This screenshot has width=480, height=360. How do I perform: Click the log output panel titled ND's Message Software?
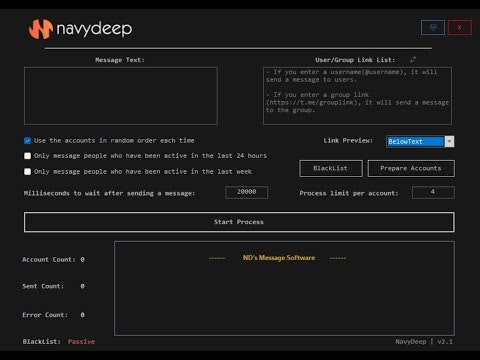(284, 288)
